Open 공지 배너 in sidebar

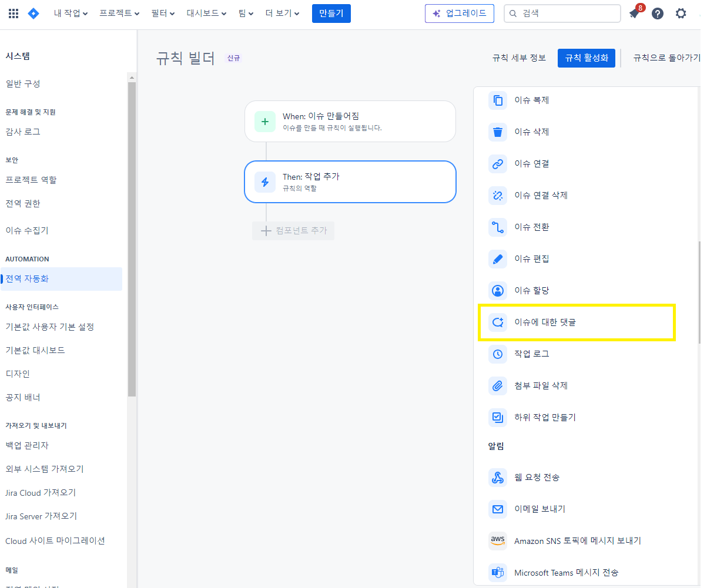pos(23,398)
